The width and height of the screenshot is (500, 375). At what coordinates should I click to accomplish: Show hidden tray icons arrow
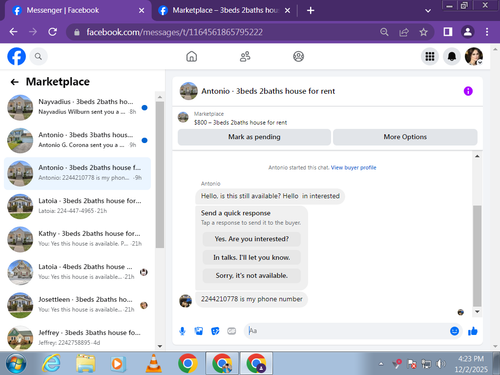coord(381,364)
